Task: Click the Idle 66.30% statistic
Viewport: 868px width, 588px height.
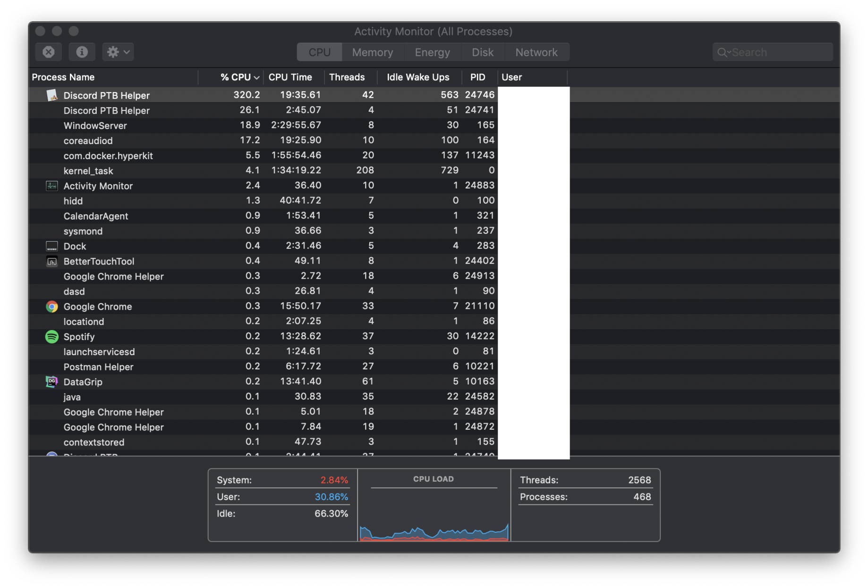Action: [282, 514]
